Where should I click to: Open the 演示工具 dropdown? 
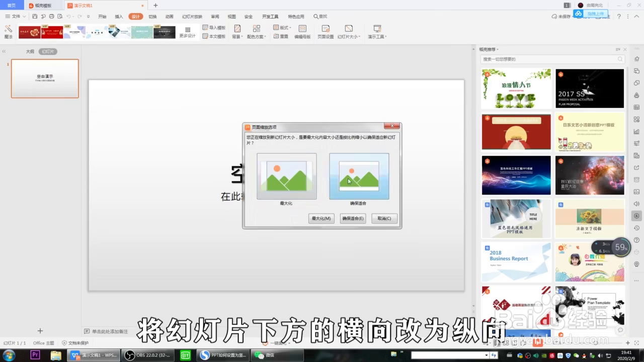coord(377,32)
